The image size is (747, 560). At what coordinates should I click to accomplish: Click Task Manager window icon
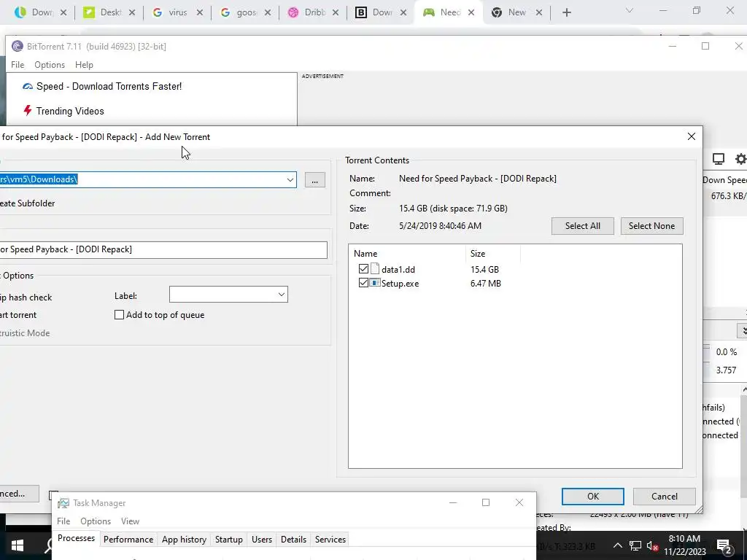(63, 503)
